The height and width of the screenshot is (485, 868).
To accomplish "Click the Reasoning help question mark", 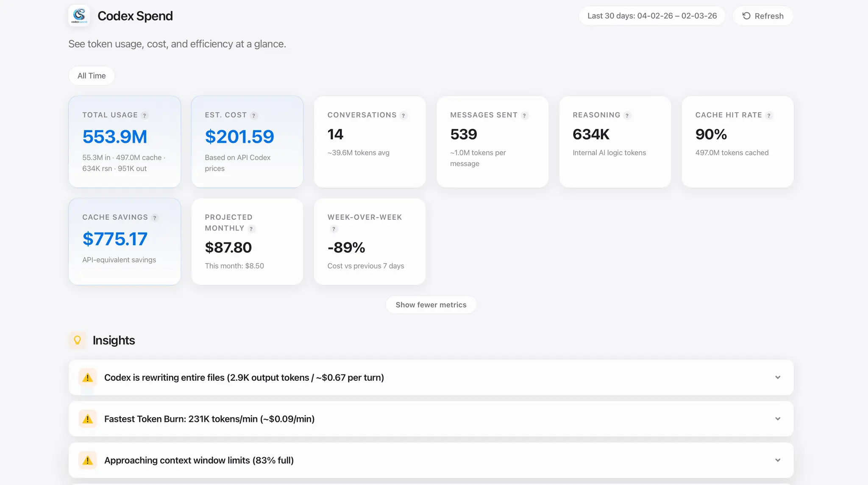I will [x=627, y=116].
